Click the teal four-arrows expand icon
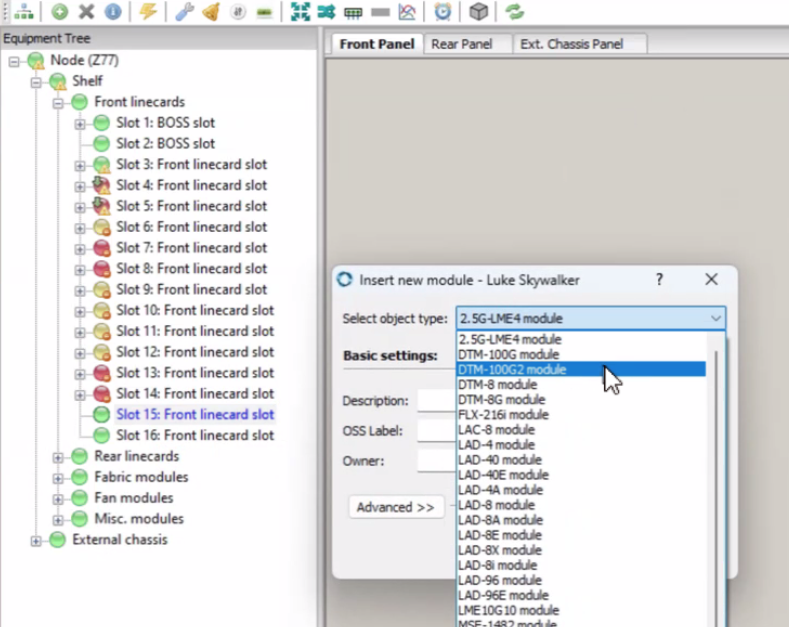 300,12
